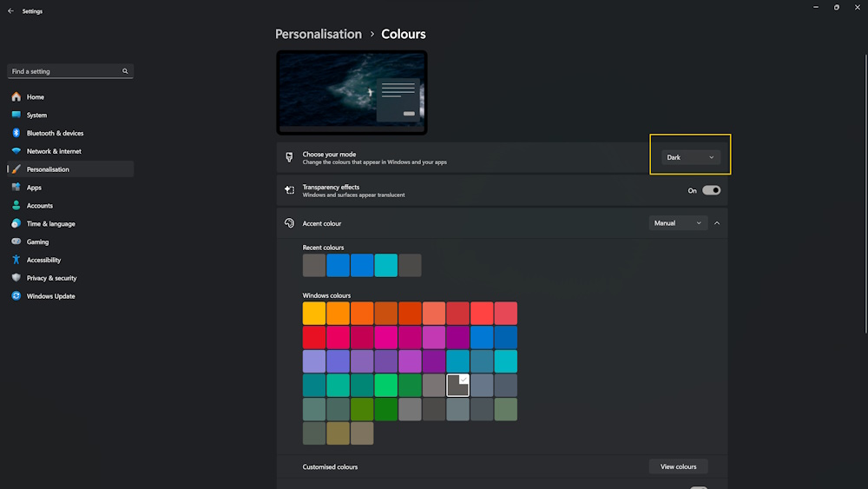
Task: Open Time & language settings
Action: (x=70, y=223)
